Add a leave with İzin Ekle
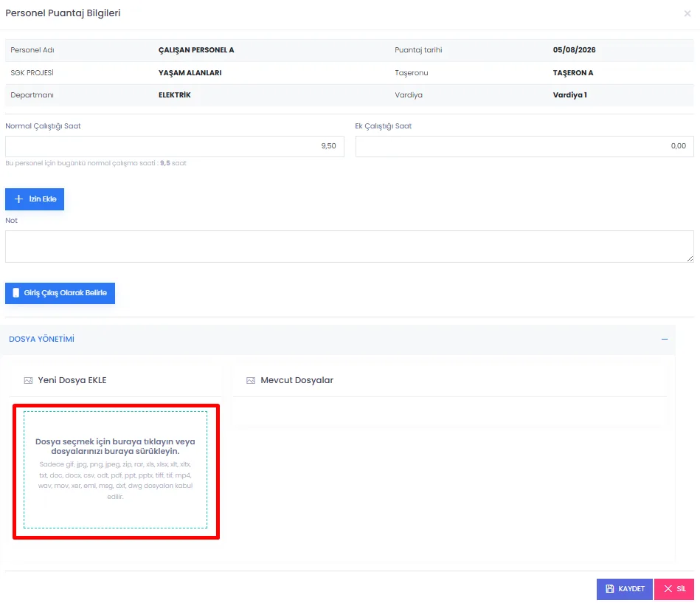 (x=35, y=199)
